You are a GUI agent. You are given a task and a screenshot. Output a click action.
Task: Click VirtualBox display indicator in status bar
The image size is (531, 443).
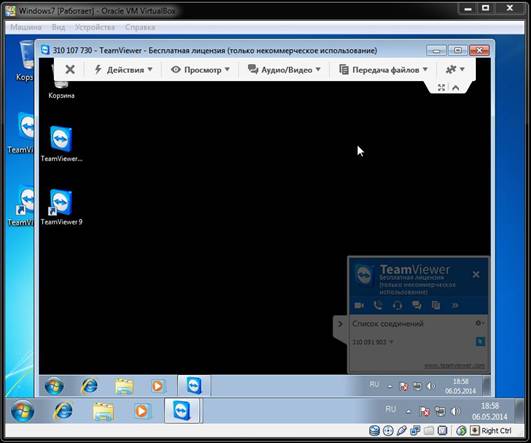click(x=442, y=430)
